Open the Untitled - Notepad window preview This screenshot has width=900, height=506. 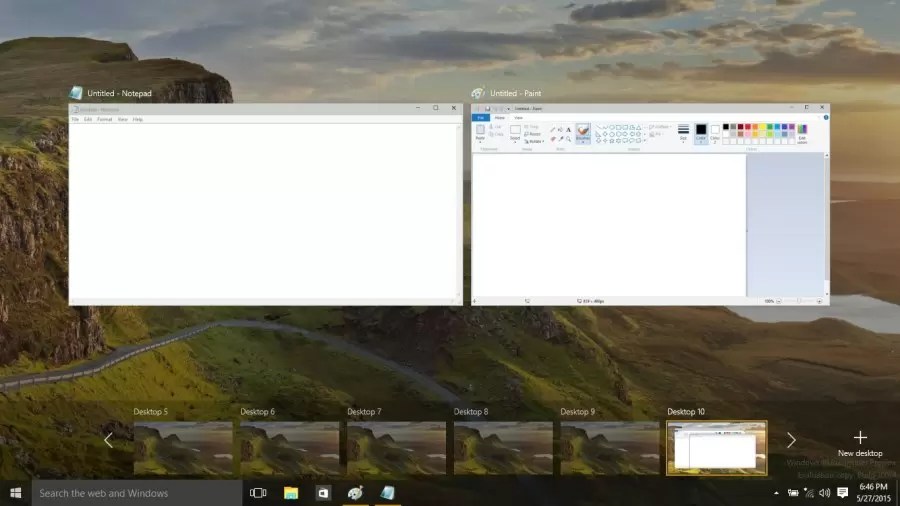pyautogui.click(x=265, y=204)
